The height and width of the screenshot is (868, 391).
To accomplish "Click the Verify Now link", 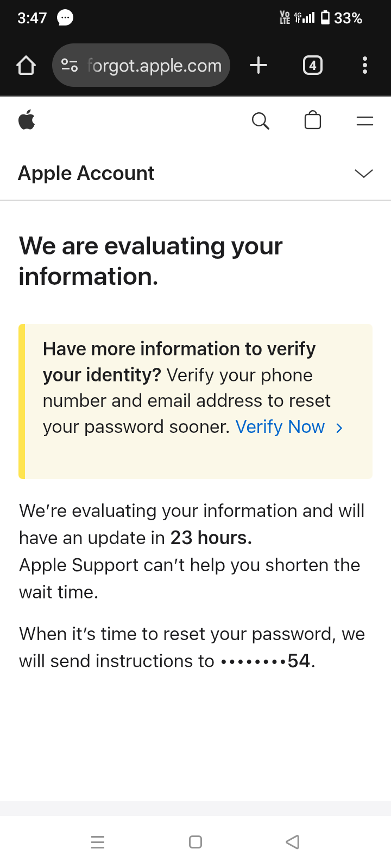I will coord(280,427).
